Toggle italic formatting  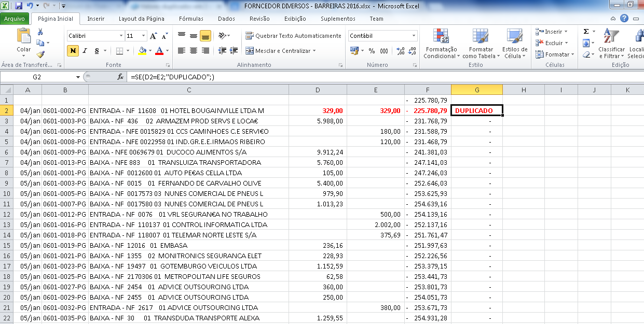(x=85, y=51)
